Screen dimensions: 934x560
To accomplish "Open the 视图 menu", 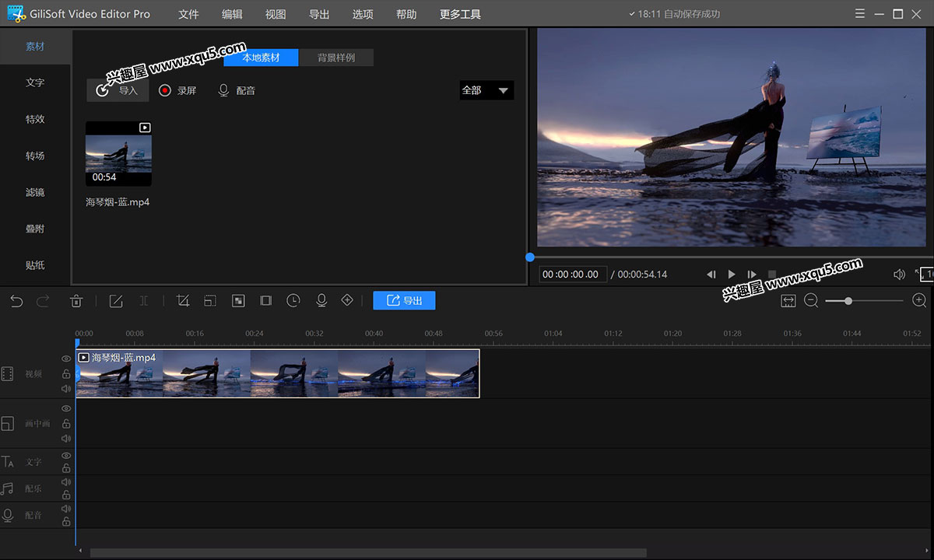I will (x=276, y=14).
